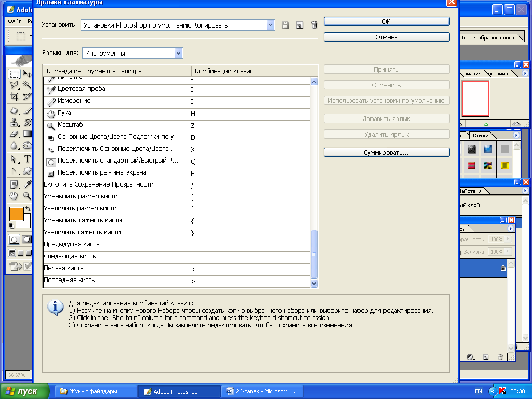Open the Собрание слоев tab

coord(494,37)
